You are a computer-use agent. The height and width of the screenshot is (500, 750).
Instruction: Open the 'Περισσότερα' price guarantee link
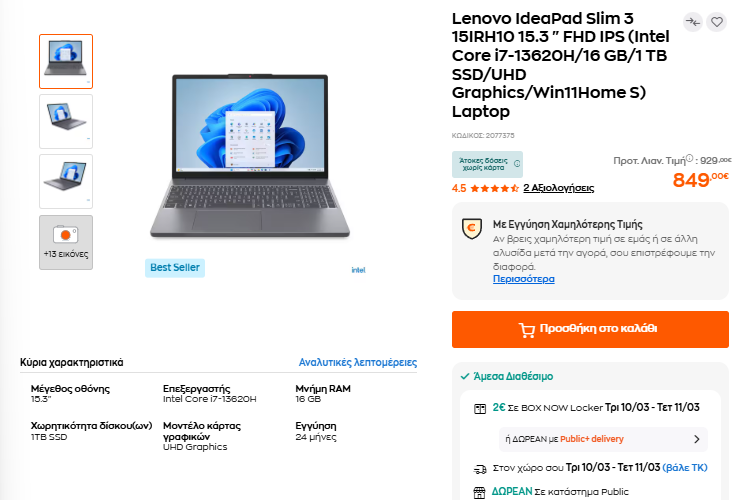click(x=523, y=279)
